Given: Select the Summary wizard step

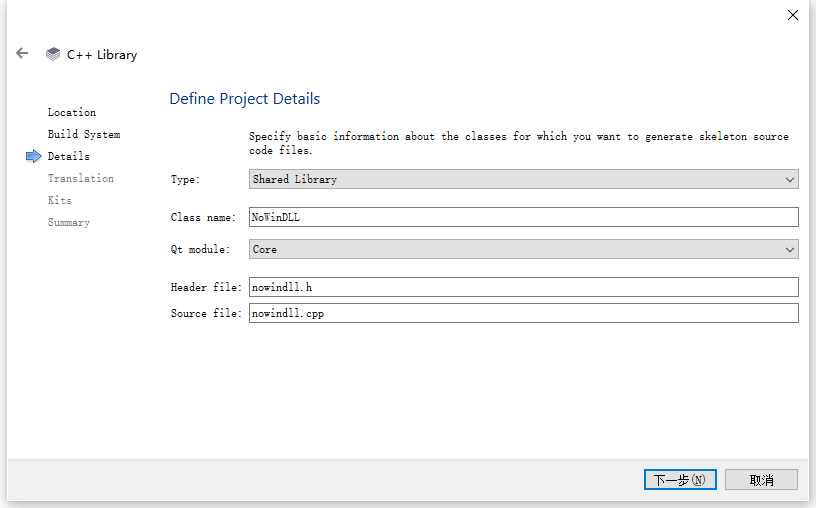Looking at the screenshot, I should pos(69,222).
